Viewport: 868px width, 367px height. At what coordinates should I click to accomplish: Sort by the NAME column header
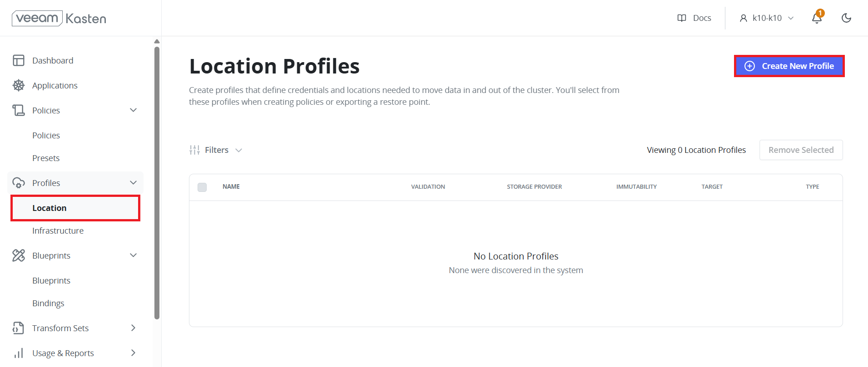[231, 187]
